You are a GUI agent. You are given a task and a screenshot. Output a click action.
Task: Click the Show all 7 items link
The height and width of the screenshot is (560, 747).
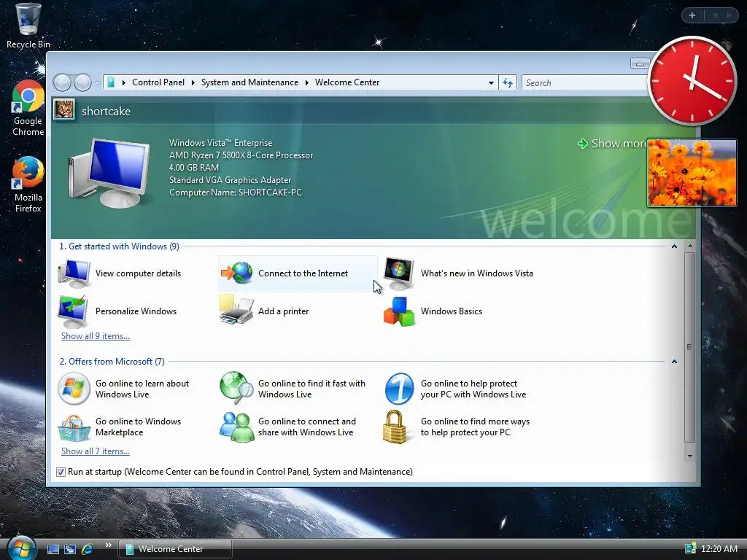[96, 451]
